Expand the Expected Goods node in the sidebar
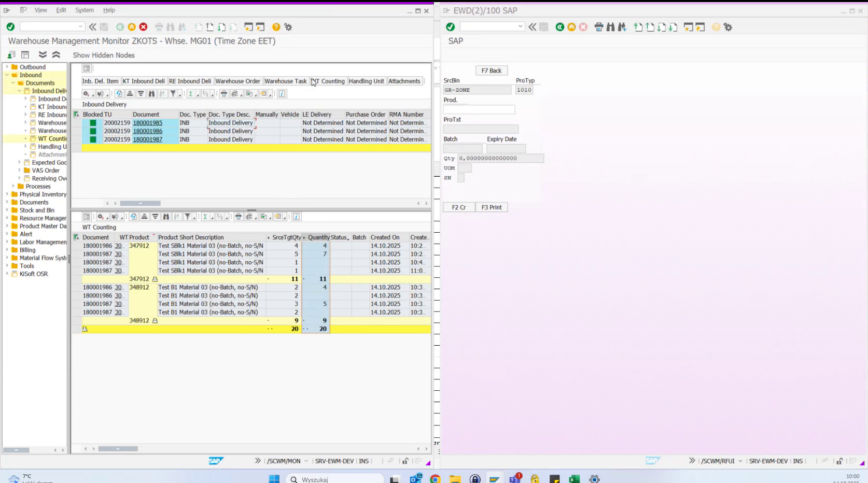 [20, 162]
